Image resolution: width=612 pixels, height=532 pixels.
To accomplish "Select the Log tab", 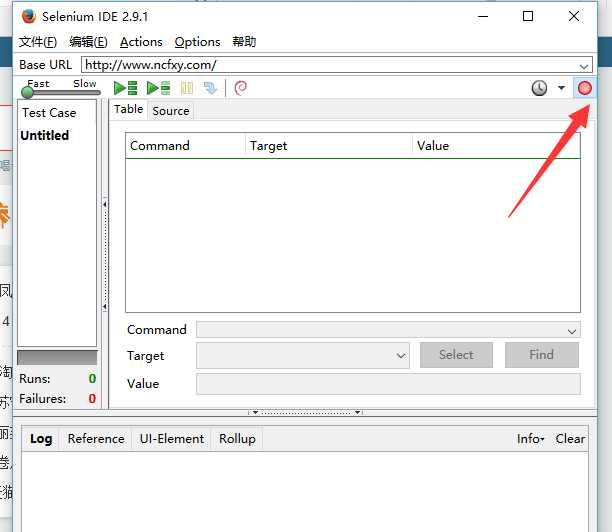I will [41, 439].
